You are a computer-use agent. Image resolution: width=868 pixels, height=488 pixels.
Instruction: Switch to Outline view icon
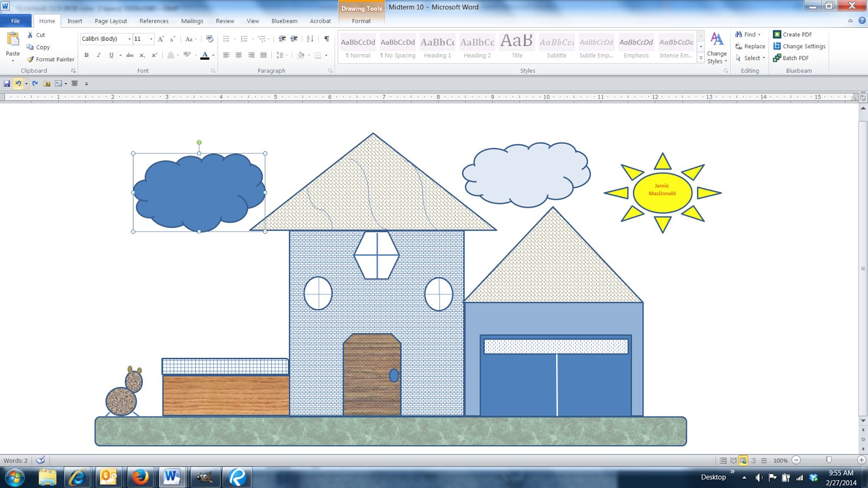tap(754, 460)
